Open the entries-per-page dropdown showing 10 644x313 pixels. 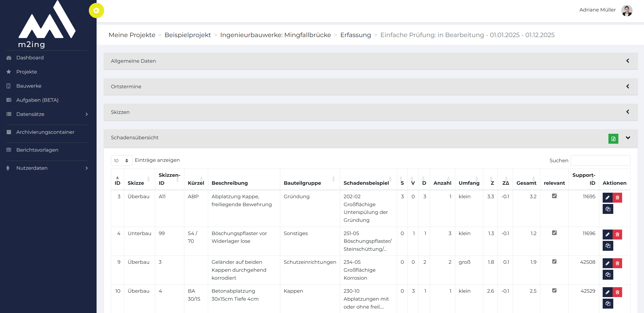coord(122,160)
